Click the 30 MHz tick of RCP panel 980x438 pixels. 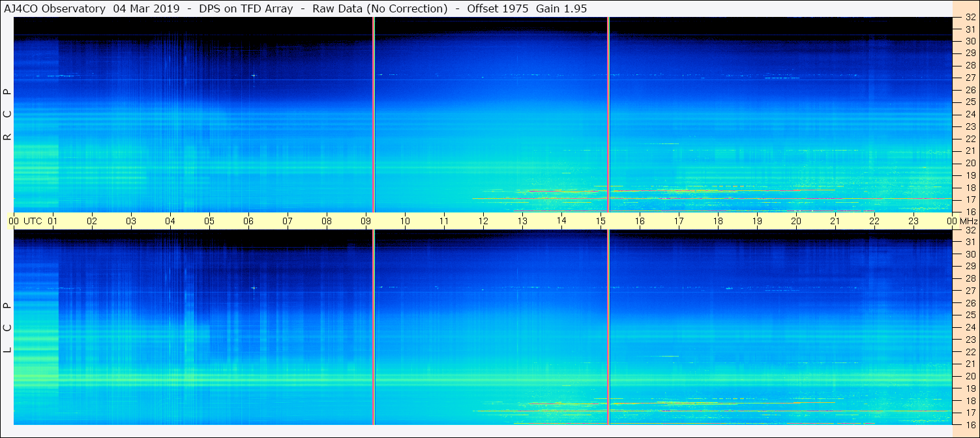click(x=970, y=41)
